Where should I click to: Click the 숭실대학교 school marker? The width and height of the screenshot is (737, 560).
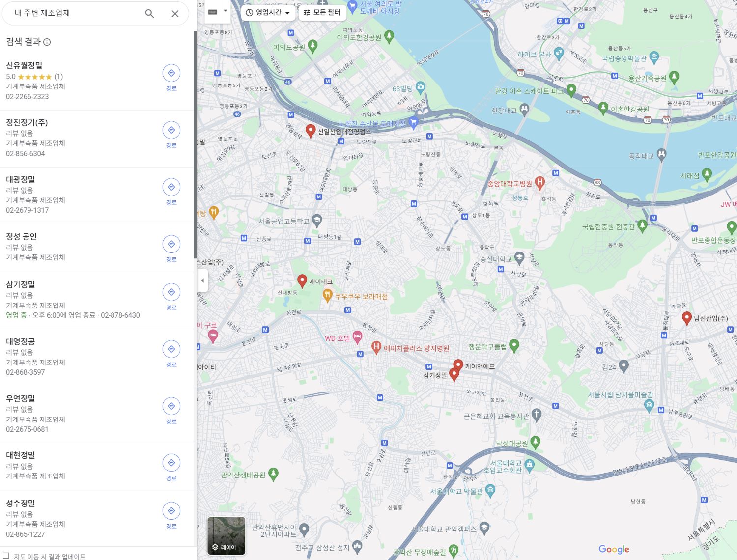click(x=519, y=258)
